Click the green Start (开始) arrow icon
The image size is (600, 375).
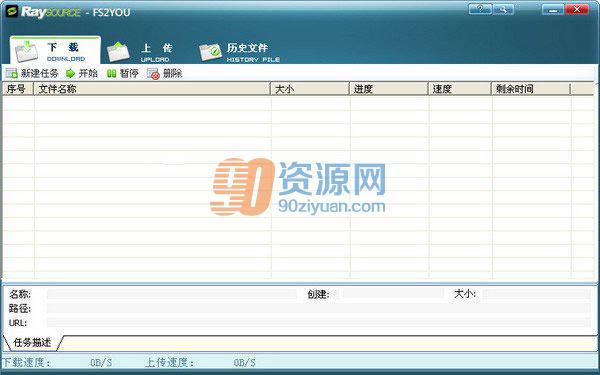pyautogui.click(x=70, y=73)
